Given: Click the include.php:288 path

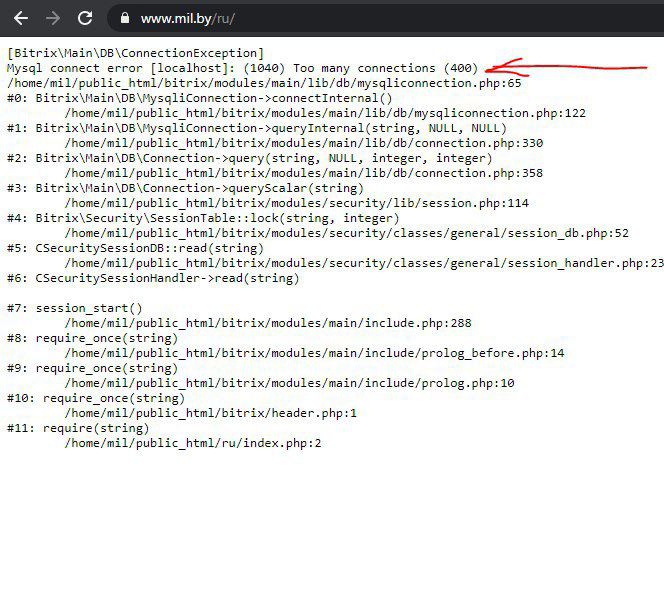Looking at the screenshot, I should coord(268,323).
